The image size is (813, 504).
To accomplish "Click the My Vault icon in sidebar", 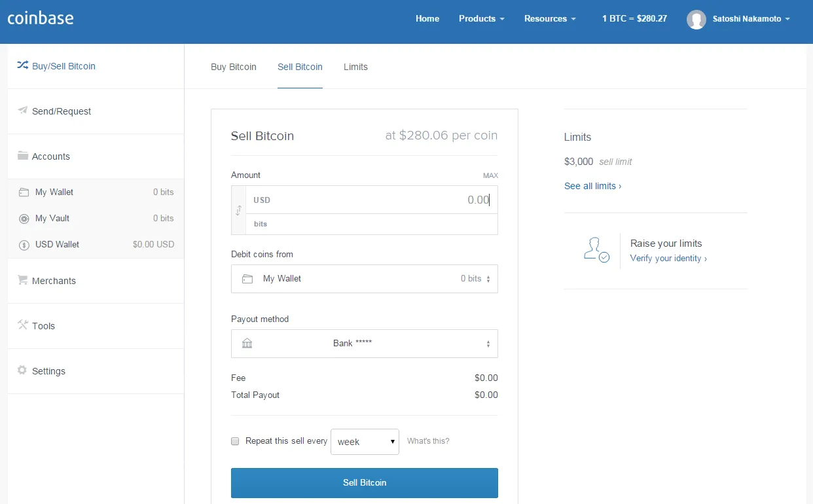I will click(x=24, y=219).
